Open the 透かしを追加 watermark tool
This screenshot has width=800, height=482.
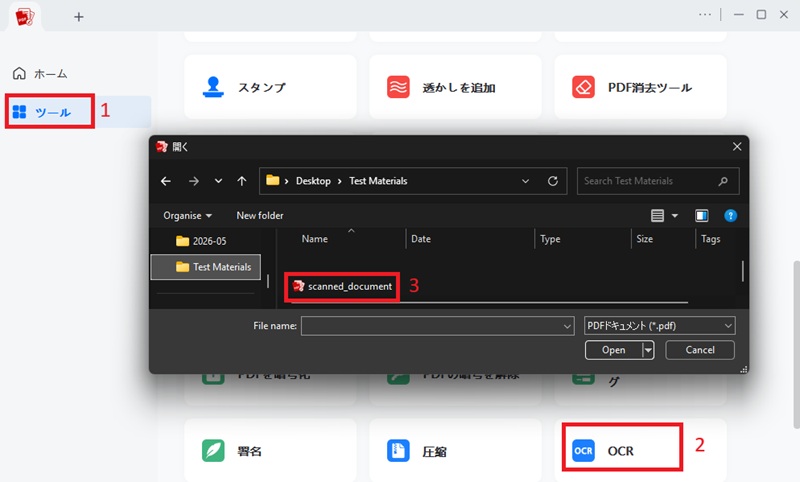(455, 87)
